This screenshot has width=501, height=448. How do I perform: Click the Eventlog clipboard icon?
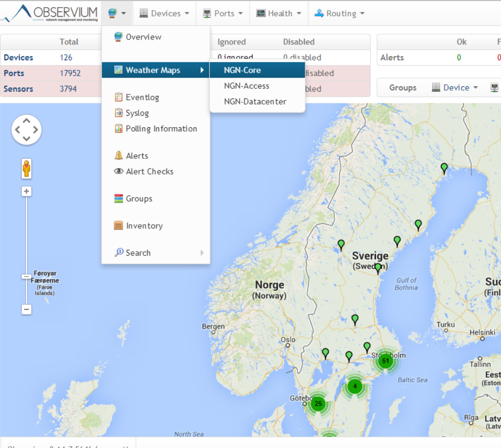pyautogui.click(x=119, y=96)
